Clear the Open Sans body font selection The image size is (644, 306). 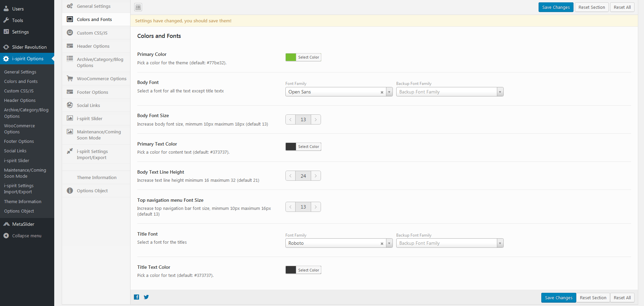point(382,92)
